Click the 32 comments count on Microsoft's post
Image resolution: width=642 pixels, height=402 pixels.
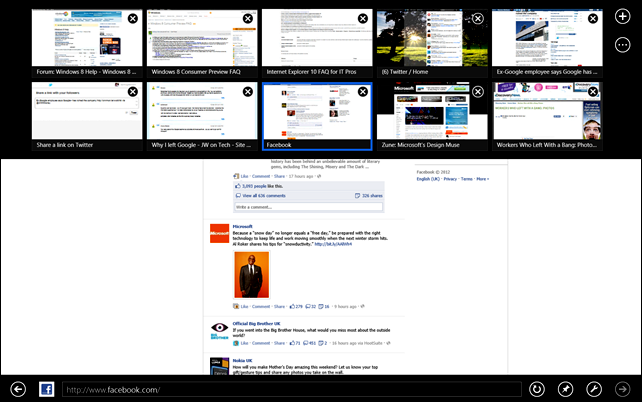click(x=313, y=306)
